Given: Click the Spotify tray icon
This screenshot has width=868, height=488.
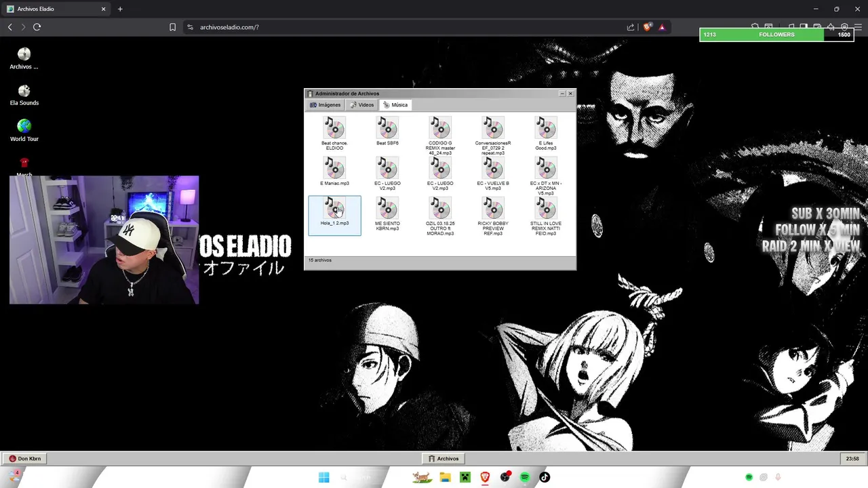Looking at the screenshot, I should coord(749,477).
